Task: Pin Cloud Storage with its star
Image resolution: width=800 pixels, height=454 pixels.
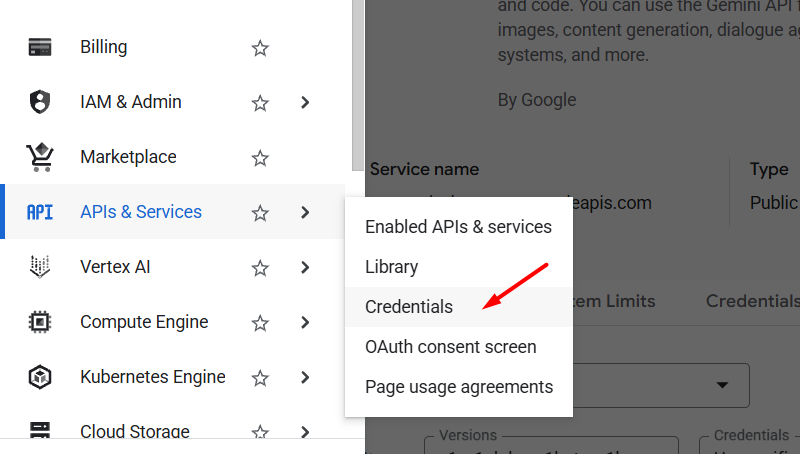Action: coord(260,432)
